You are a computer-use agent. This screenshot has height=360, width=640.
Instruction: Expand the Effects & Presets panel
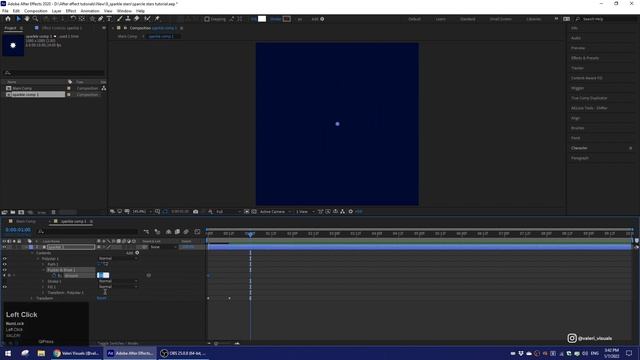click(585, 58)
